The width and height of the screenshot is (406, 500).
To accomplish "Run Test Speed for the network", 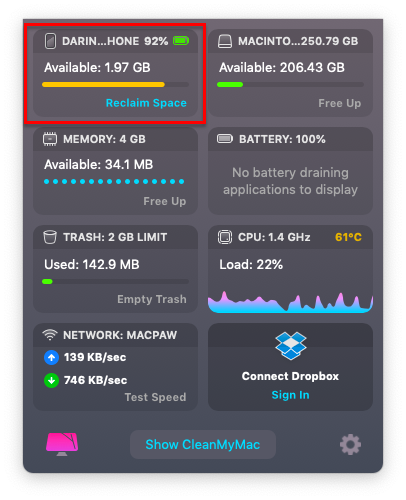I will click(155, 397).
